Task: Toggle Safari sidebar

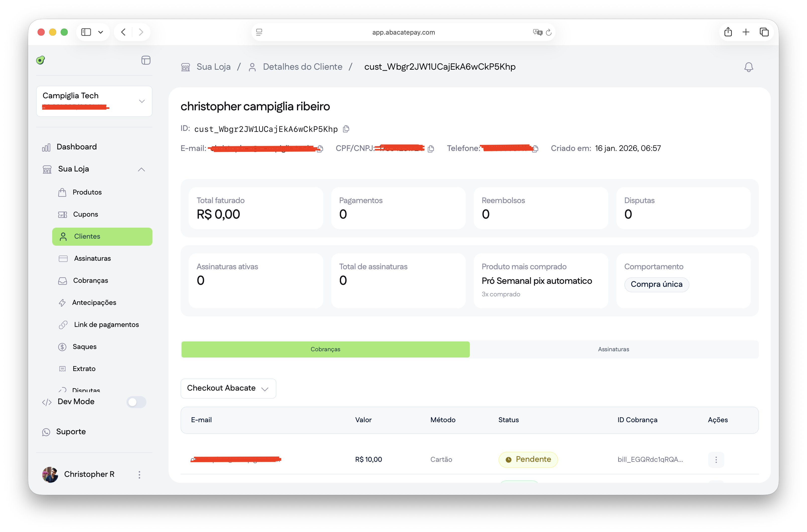Action: [86, 32]
